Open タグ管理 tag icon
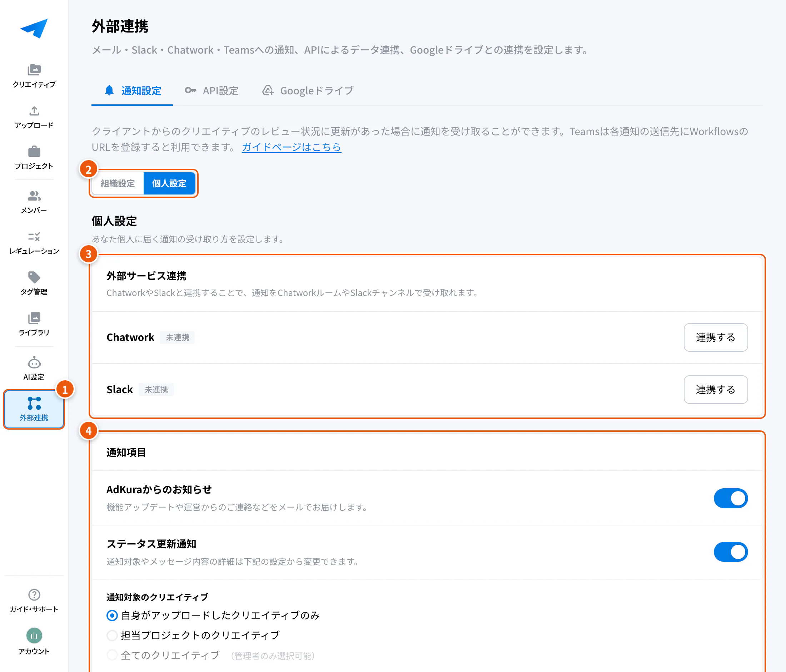 tap(34, 277)
